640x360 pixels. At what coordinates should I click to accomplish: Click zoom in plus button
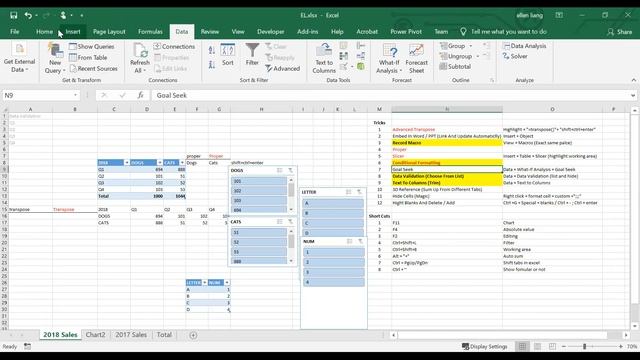point(621,347)
